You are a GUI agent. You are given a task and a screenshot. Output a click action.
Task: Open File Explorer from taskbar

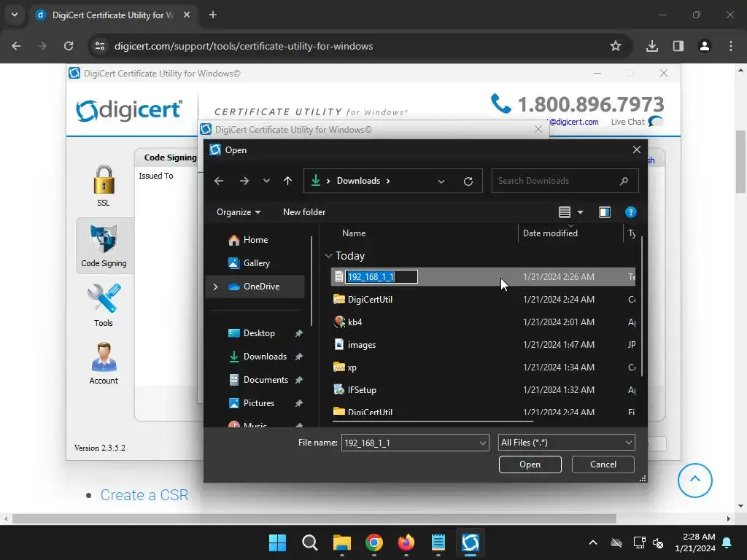[x=341, y=542]
